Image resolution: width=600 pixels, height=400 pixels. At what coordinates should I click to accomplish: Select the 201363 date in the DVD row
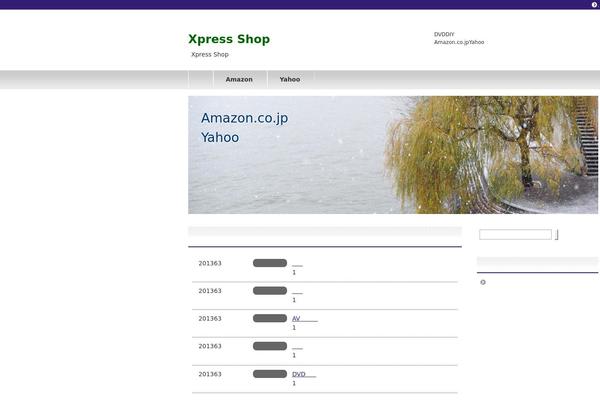pos(210,374)
